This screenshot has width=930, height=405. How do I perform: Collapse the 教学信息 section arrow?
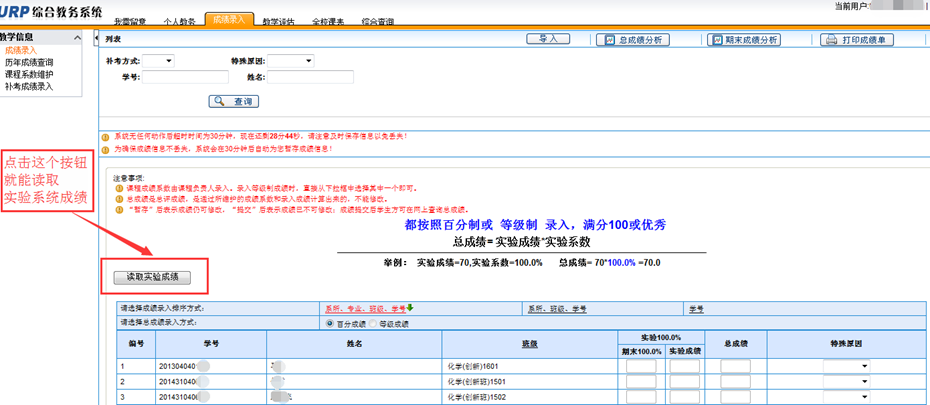pos(79,37)
